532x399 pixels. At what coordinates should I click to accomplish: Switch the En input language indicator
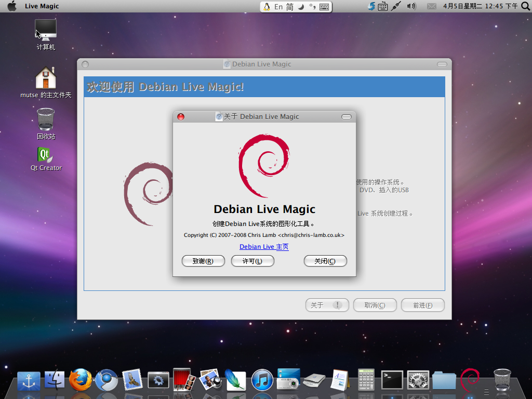(x=278, y=7)
